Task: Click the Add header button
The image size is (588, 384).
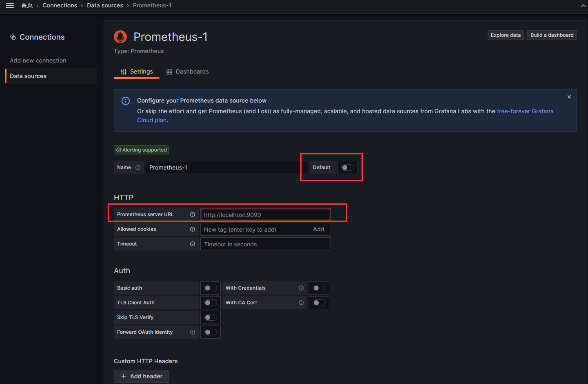Action: 142,376
